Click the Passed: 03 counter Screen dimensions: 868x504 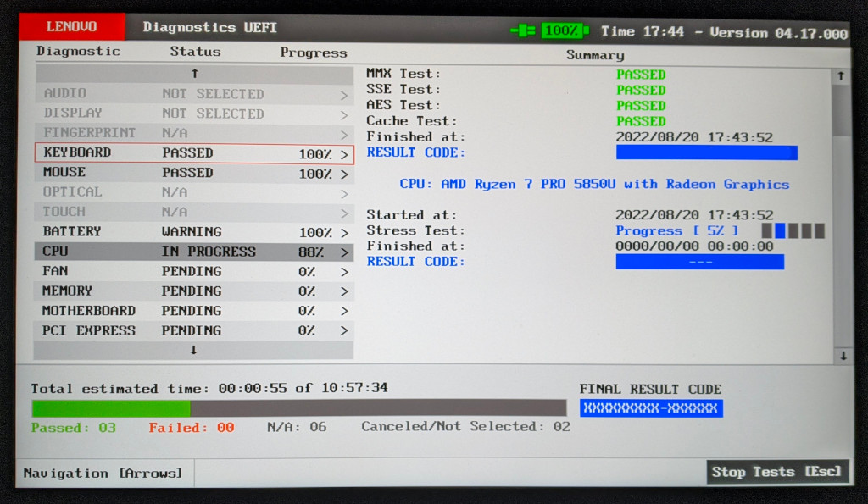(74, 428)
